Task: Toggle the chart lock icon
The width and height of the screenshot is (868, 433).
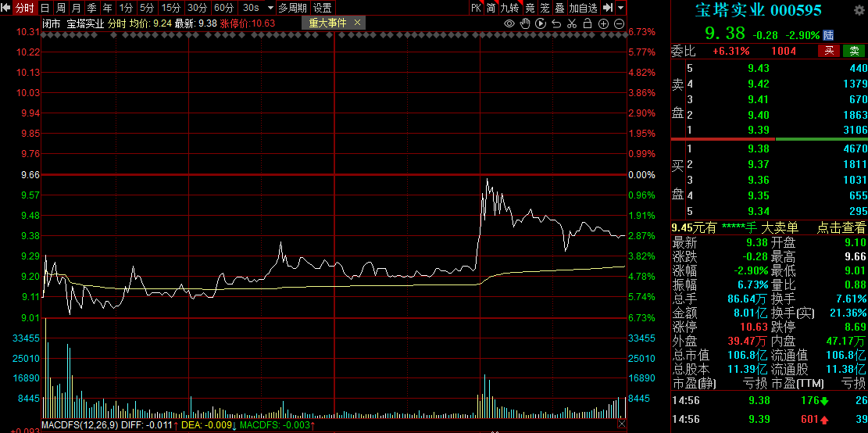Action: 588,23
